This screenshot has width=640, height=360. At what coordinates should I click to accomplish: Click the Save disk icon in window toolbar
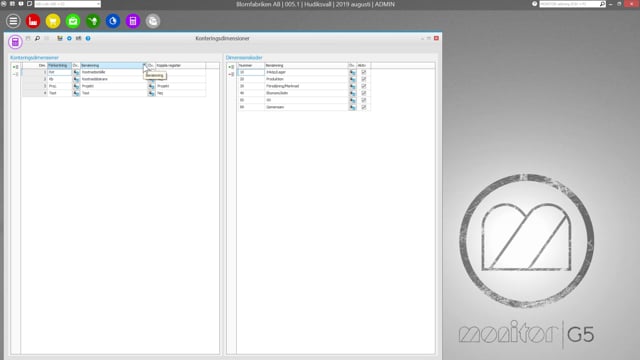[28, 38]
